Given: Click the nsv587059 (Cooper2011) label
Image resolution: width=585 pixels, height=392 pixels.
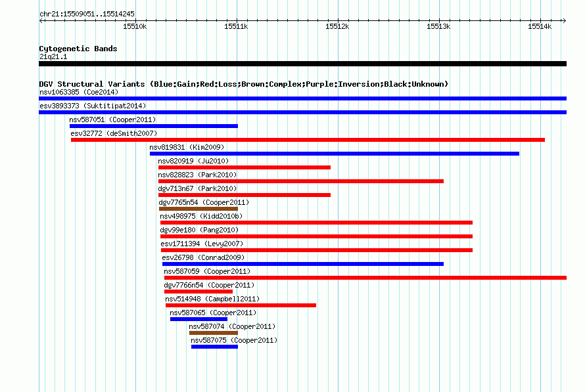Looking at the screenshot, I should click(207, 271).
